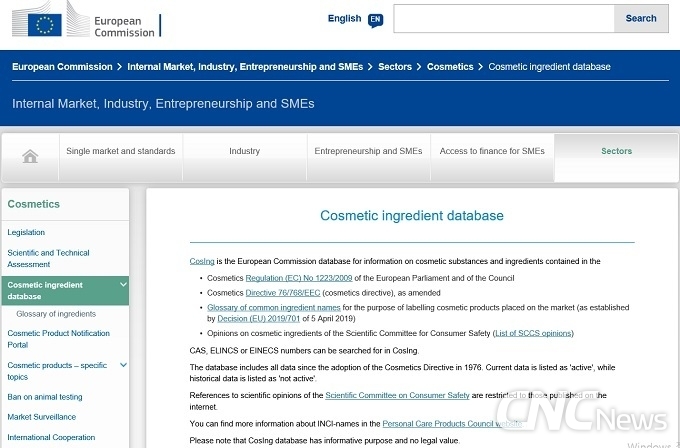Select the Sectors tab
The image size is (680, 448).
pos(616,157)
